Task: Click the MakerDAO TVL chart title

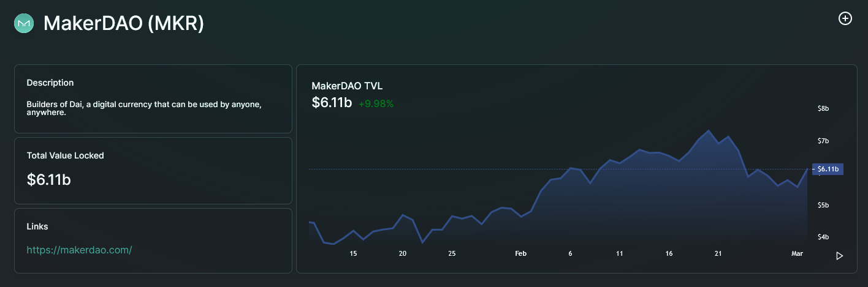Action: [347, 86]
